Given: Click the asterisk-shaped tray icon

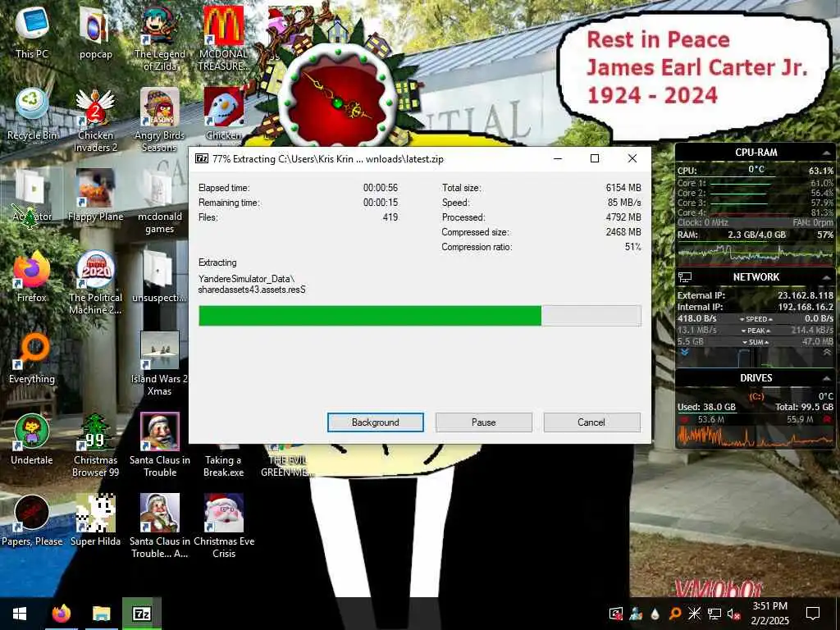Looking at the screenshot, I should pyautogui.click(x=694, y=614).
